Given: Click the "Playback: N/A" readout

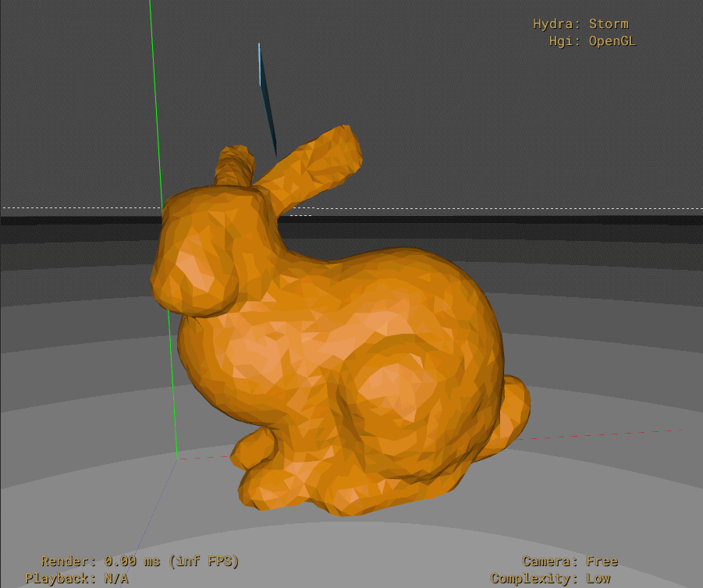Looking at the screenshot, I should pyautogui.click(x=76, y=578).
